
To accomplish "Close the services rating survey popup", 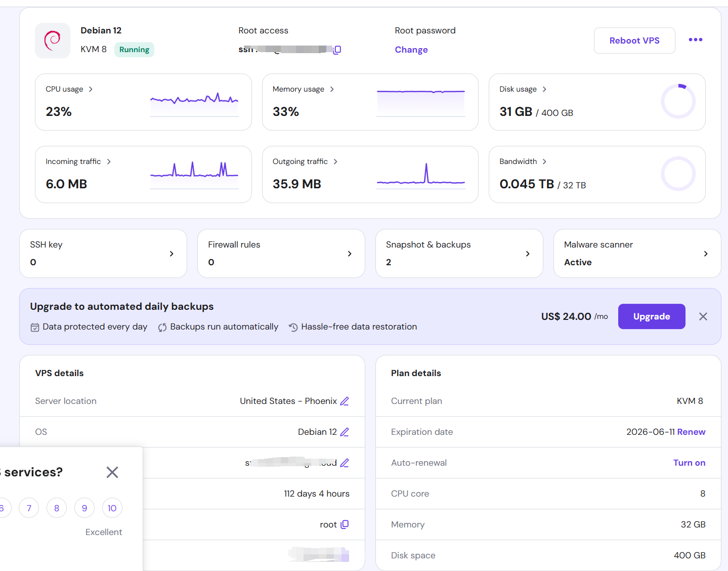I will pyautogui.click(x=112, y=472).
